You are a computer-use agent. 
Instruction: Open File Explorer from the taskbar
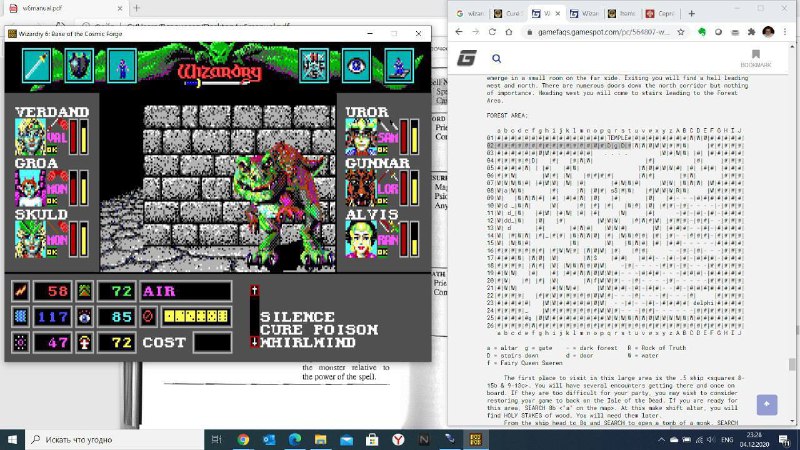320,439
